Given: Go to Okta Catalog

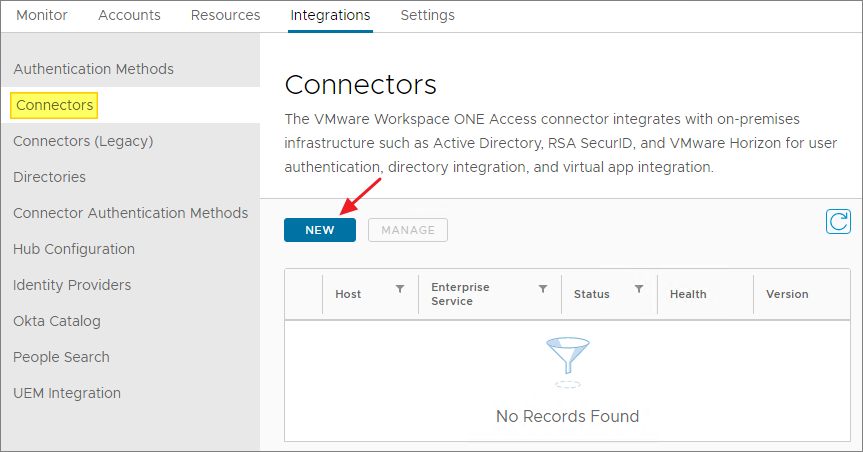Looking at the screenshot, I should click(x=57, y=321).
